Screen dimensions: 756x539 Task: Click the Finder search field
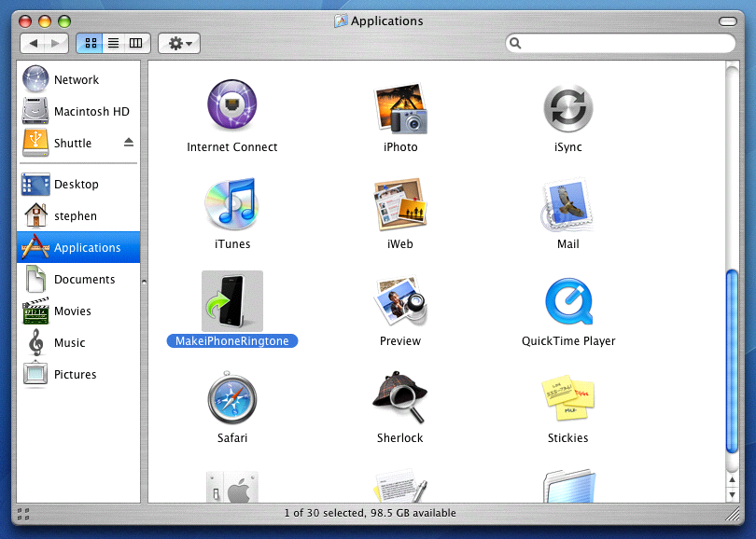(621, 43)
